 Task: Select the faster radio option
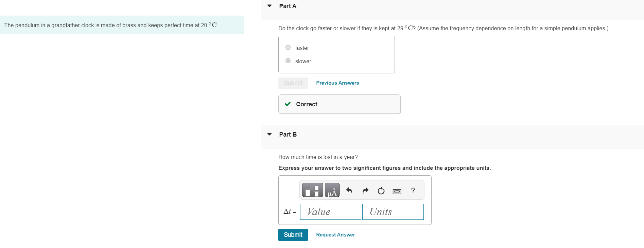click(x=288, y=48)
